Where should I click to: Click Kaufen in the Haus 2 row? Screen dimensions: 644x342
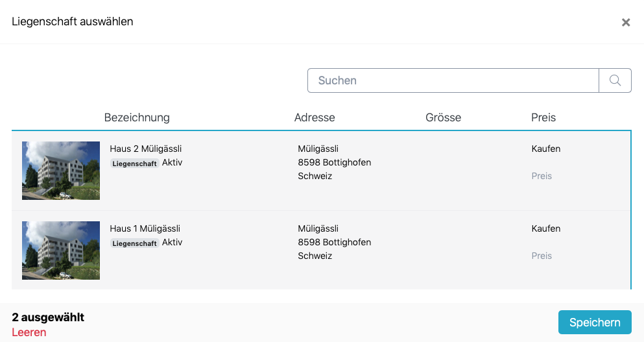(x=545, y=149)
